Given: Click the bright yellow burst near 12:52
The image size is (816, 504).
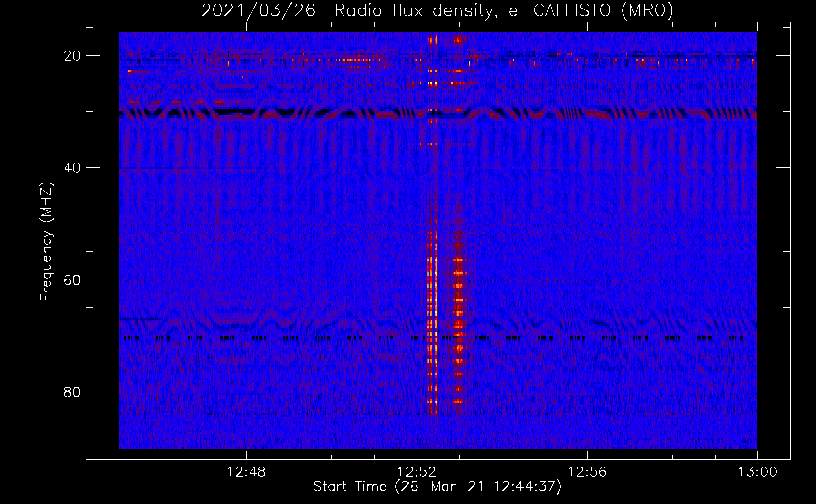Looking at the screenshot, I should coord(432,323).
